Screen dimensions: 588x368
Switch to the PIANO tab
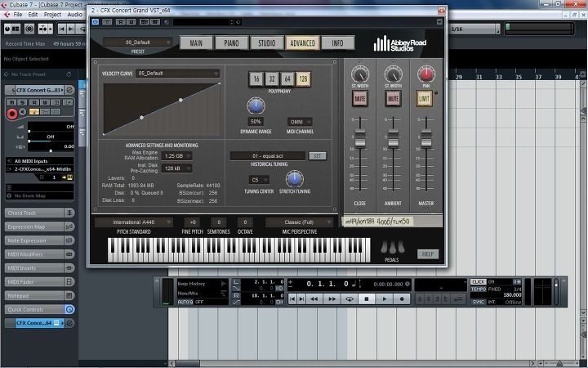231,43
